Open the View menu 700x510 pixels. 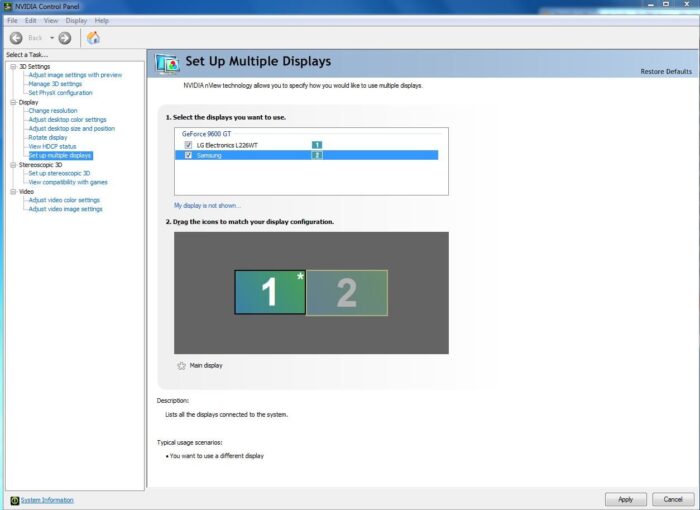51,21
